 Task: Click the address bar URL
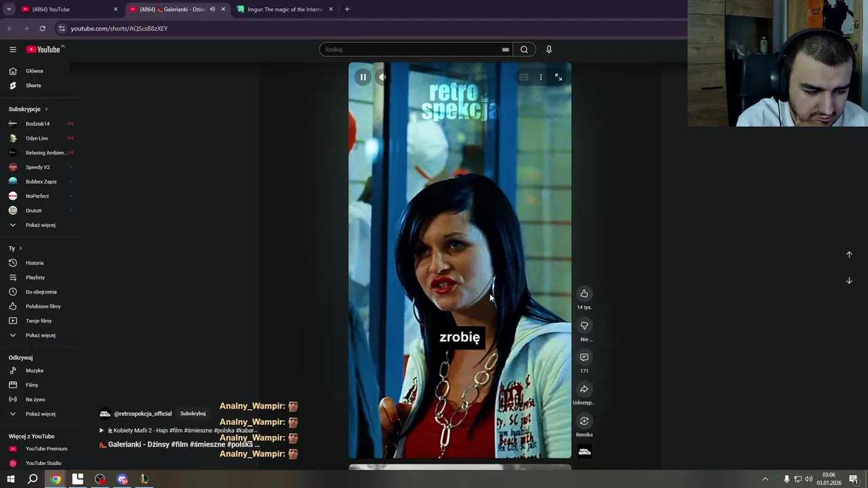point(119,28)
